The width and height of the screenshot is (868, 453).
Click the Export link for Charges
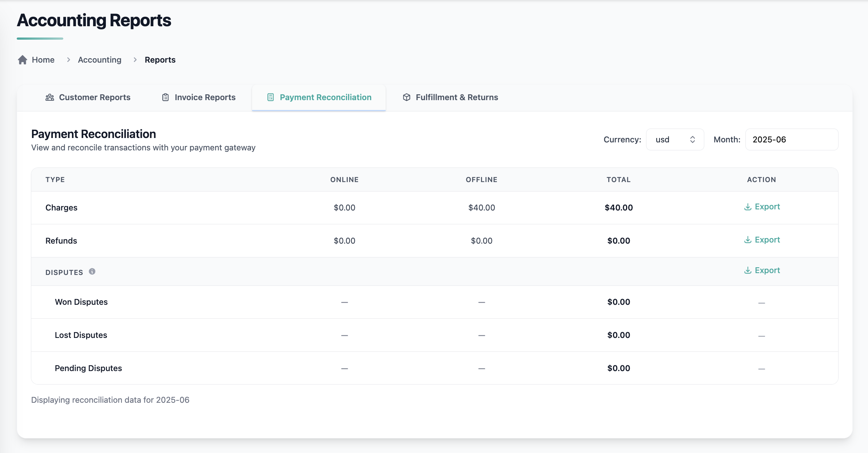click(x=767, y=207)
